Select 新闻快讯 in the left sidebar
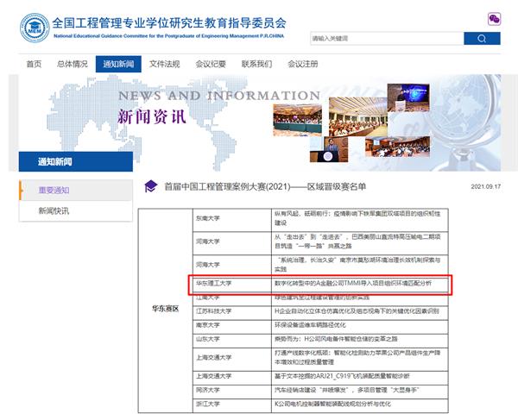 pos(76,210)
